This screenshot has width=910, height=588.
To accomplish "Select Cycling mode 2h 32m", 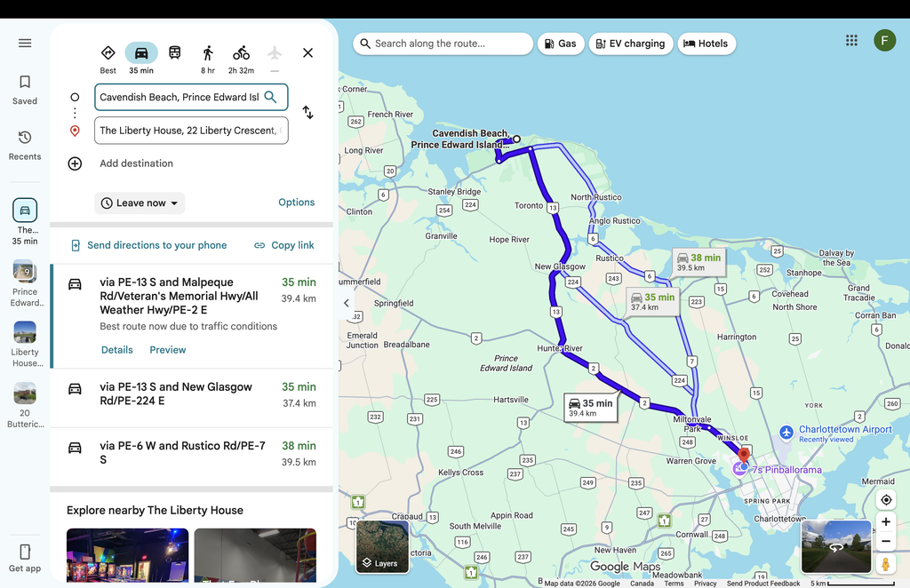I will 241,59.
